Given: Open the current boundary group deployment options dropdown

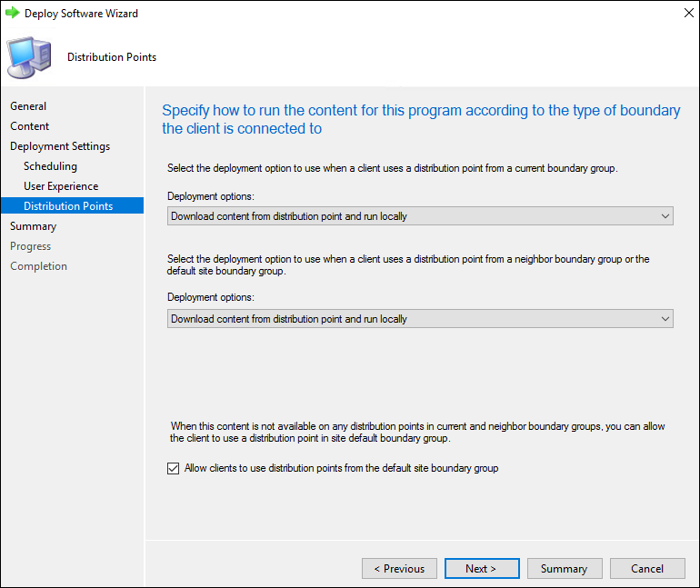Looking at the screenshot, I should (x=420, y=216).
